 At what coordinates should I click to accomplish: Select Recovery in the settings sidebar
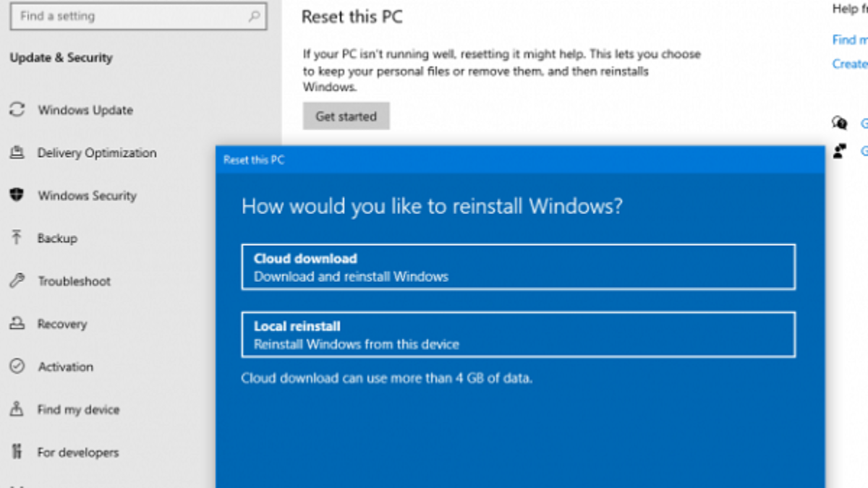click(62, 324)
